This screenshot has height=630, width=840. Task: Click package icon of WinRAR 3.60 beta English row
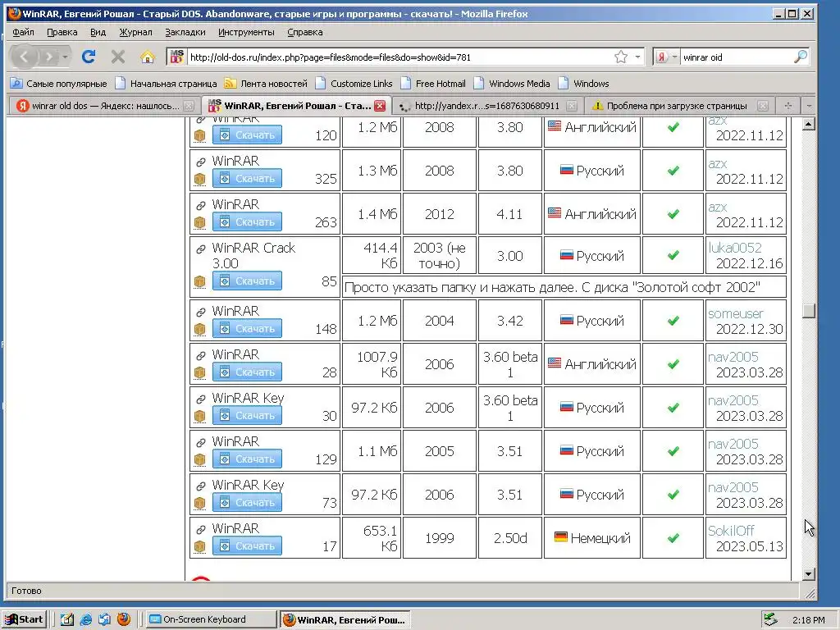[200, 372]
